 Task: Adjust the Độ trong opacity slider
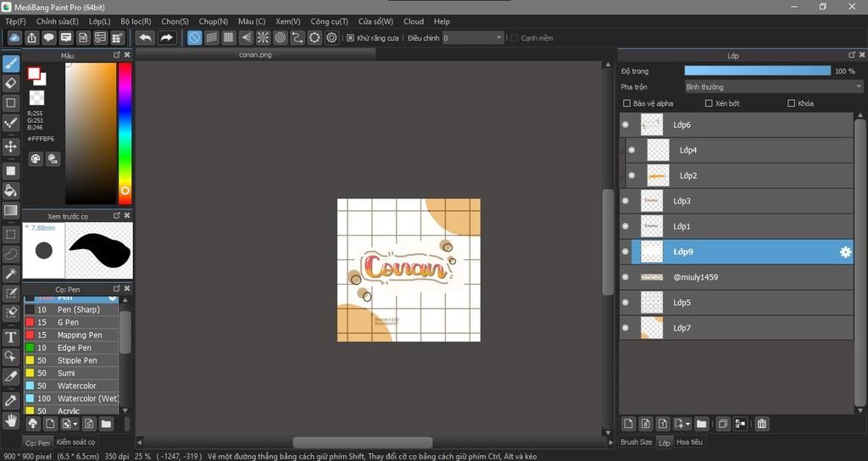[x=757, y=71]
